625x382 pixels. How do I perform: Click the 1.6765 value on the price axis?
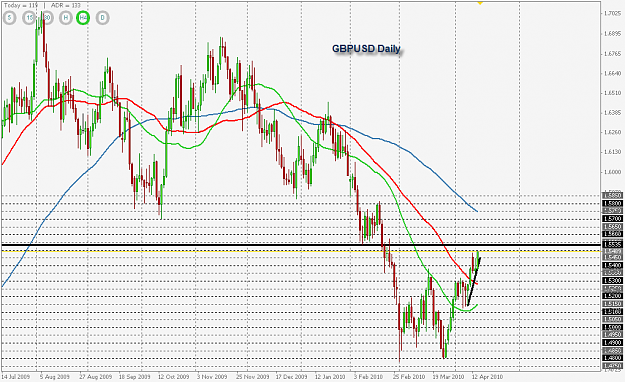click(x=613, y=53)
